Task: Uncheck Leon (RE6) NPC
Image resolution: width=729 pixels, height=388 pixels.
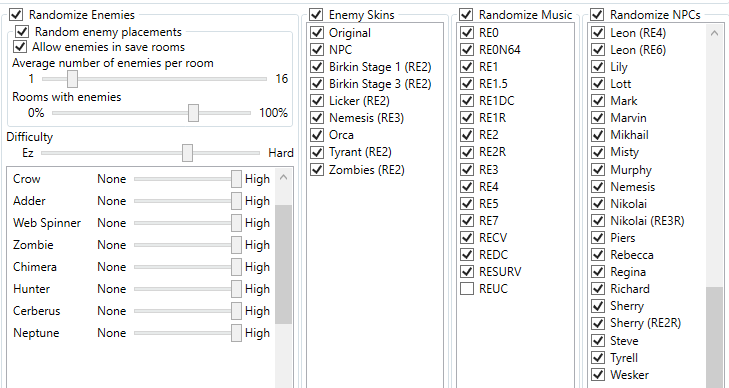Action: click(598, 50)
